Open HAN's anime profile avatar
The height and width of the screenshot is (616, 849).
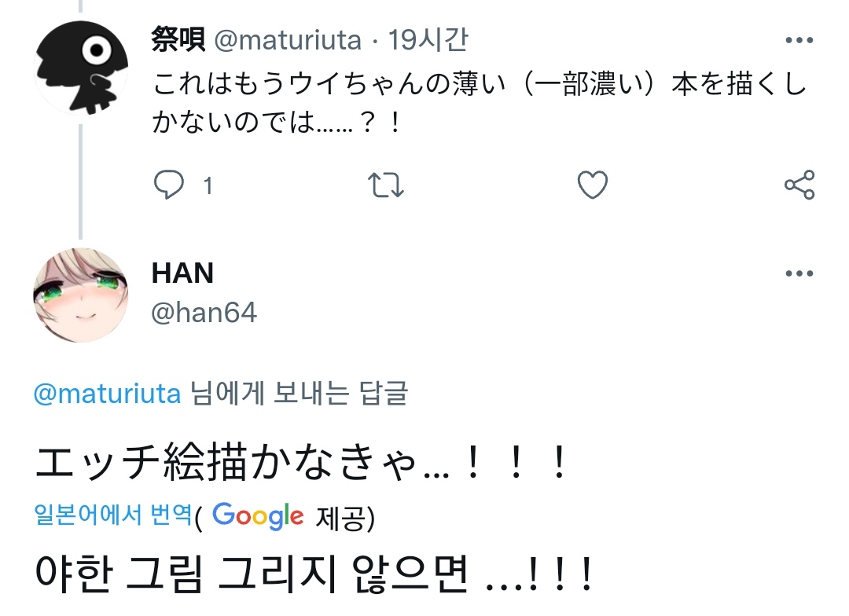tap(81, 295)
